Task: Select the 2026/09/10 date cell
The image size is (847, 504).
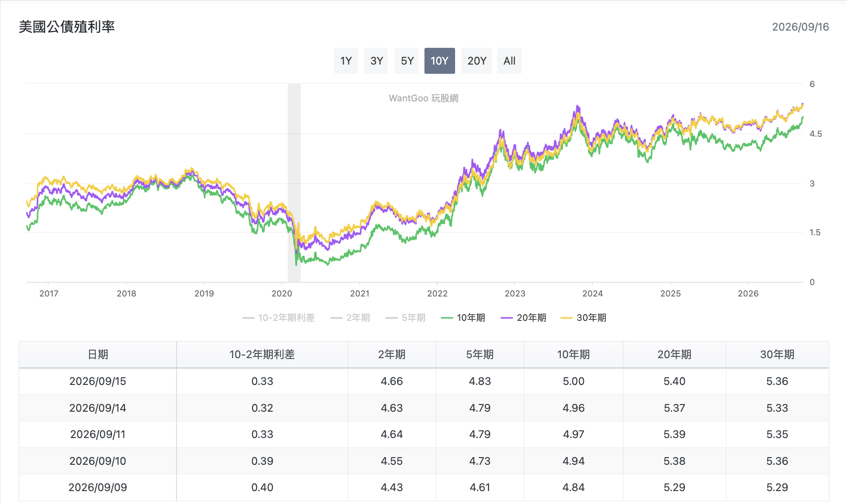Action: [x=98, y=461]
